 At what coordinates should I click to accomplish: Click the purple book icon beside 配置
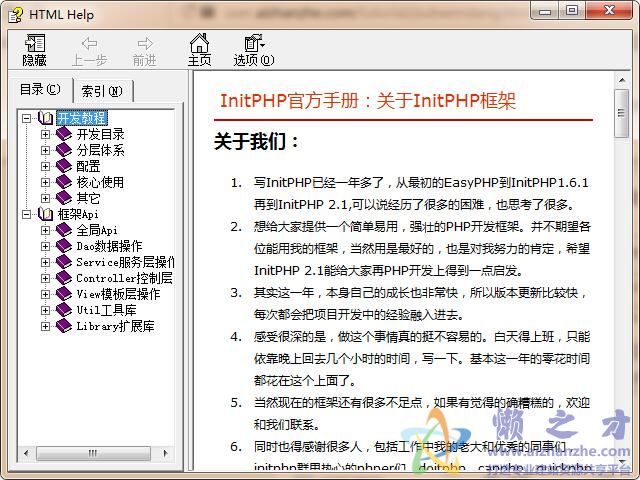[x=64, y=166]
